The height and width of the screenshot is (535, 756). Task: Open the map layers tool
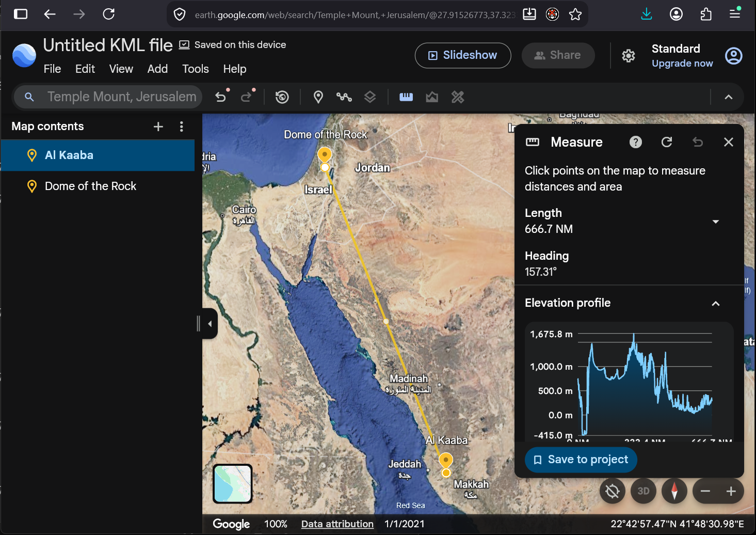(370, 97)
